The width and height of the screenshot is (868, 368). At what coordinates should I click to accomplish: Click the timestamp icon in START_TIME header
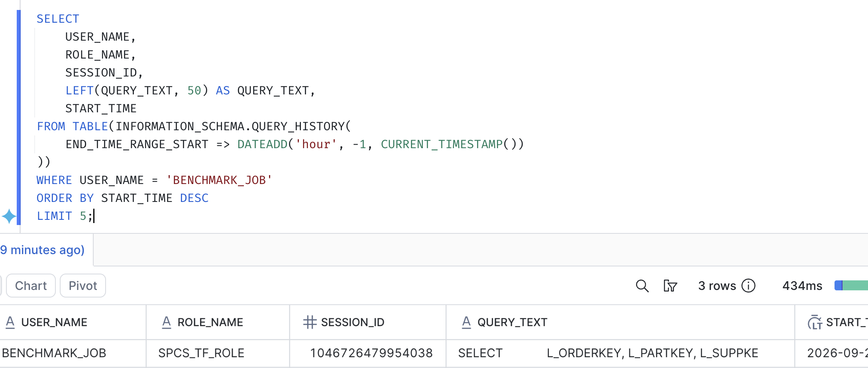(815, 322)
